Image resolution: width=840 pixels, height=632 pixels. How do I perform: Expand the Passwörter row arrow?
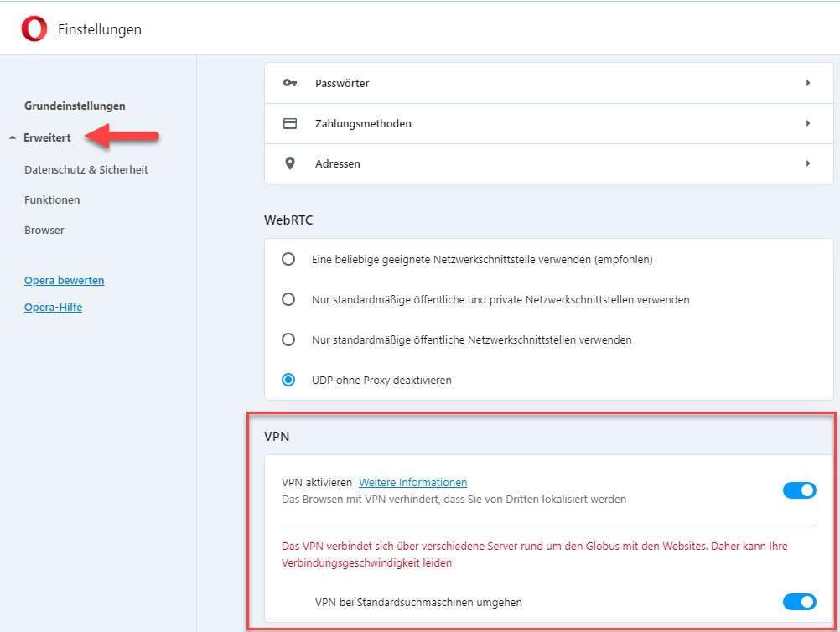click(808, 83)
